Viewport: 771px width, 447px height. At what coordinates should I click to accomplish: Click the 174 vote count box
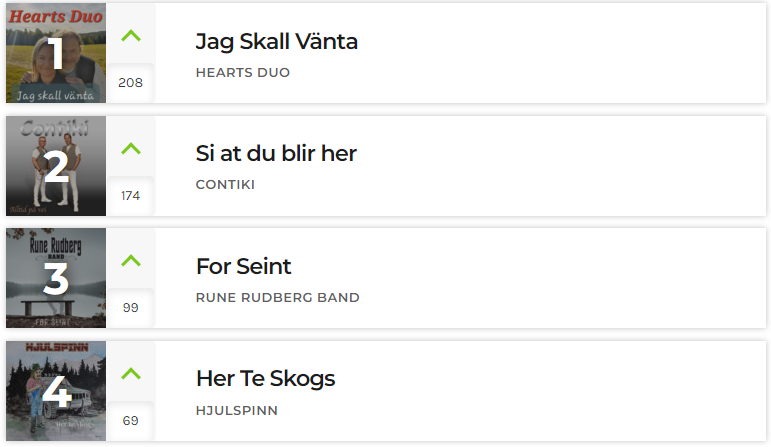(130, 196)
